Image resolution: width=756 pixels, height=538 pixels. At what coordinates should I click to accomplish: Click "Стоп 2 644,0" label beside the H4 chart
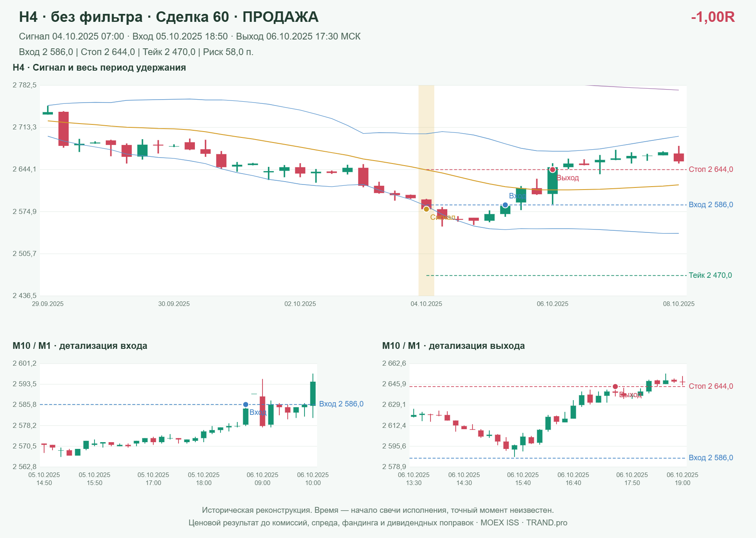(x=711, y=169)
